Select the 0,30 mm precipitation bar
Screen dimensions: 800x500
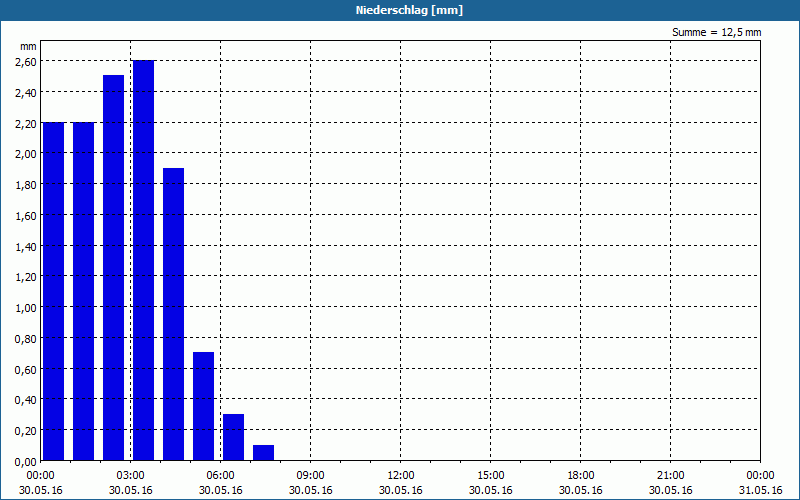point(234,437)
